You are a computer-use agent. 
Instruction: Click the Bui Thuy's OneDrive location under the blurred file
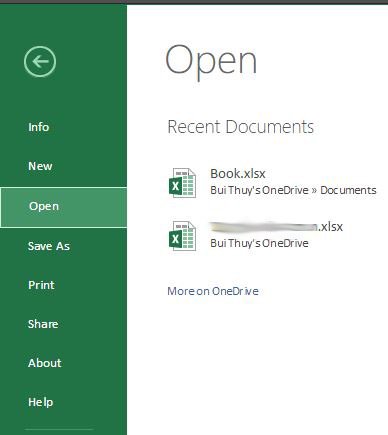pos(259,243)
